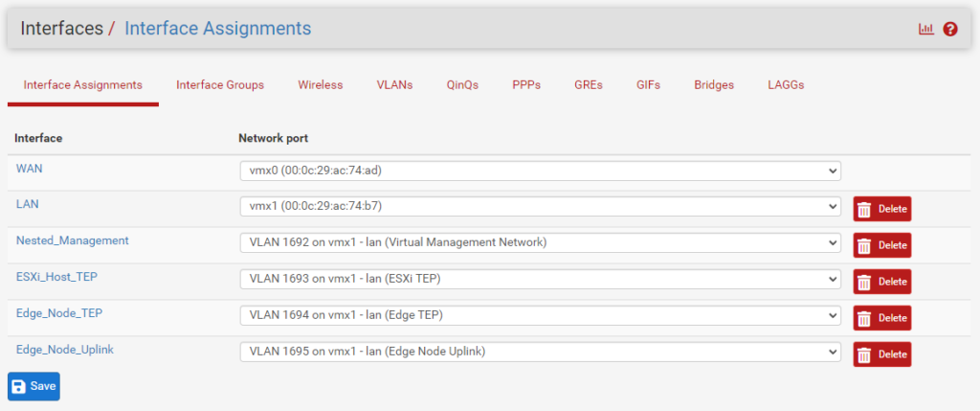Screen dimensions: 980x411
Task: Switch to the Interface Groups tab
Action: pyautogui.click(x=220, y=84)
